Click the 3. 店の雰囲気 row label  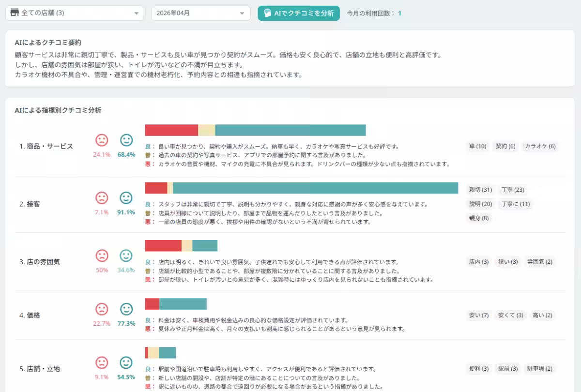pos(40,262)
